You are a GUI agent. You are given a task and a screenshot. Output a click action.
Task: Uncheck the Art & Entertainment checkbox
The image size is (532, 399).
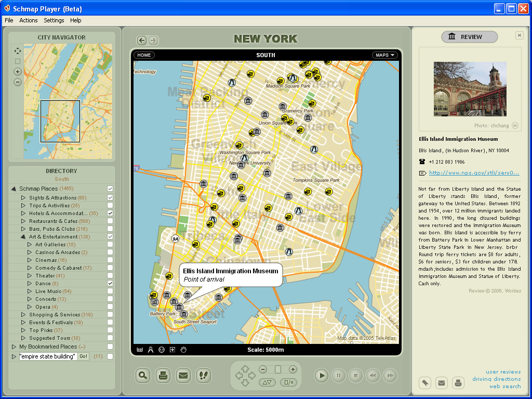click(x=110, y=236)
